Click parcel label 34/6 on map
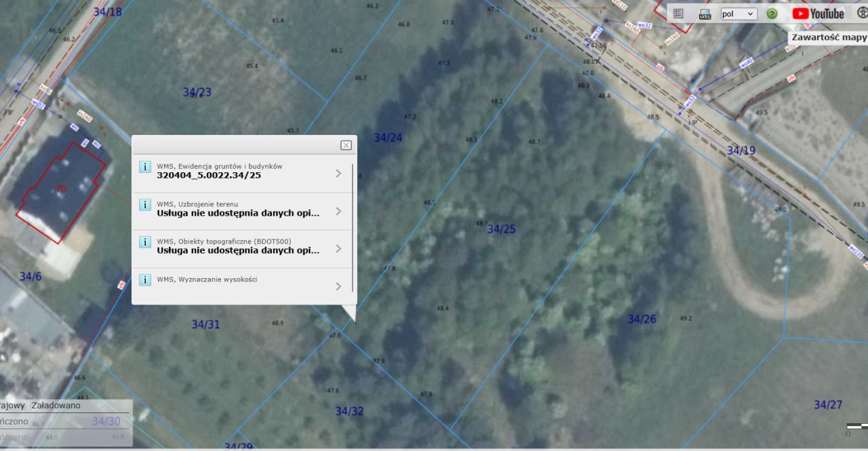 pos(31,277)
